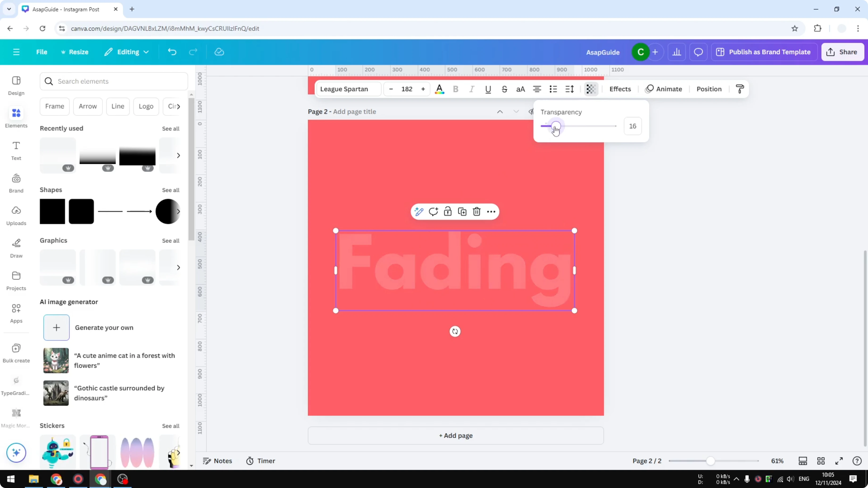The height and width of the screenshot is (488, 868).
Task: Lock the selected text element
Action: 447,211
